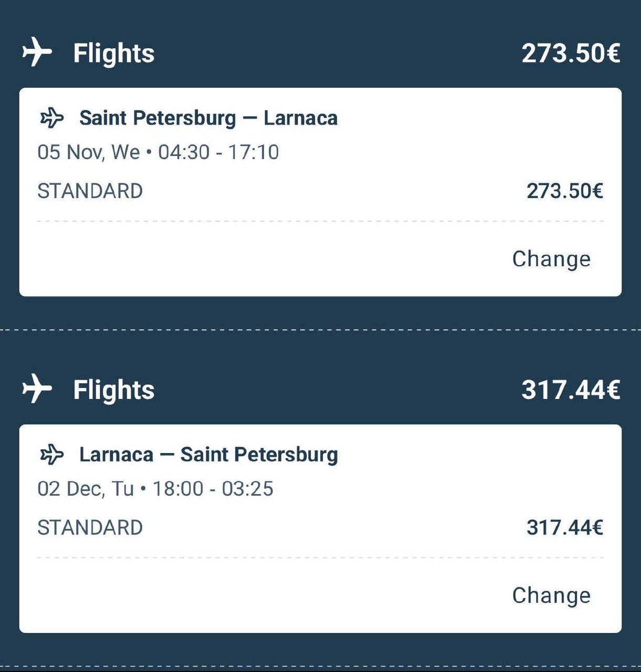Click the outline plane icon beside Larnaca — Saint Petersburg
Image resolution: width=641 pixels, height=672 pixels.
pos(52,454)
